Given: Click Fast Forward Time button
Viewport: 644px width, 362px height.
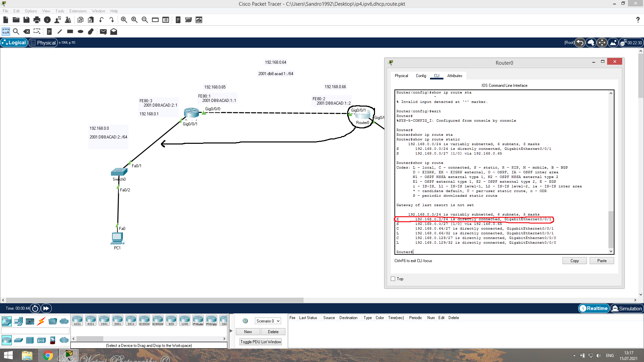Looking at the screenshot, I should 46,308.
